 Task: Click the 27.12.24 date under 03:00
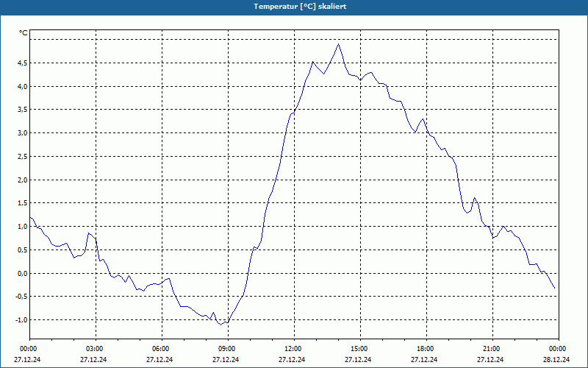click(x=93, y=360)
